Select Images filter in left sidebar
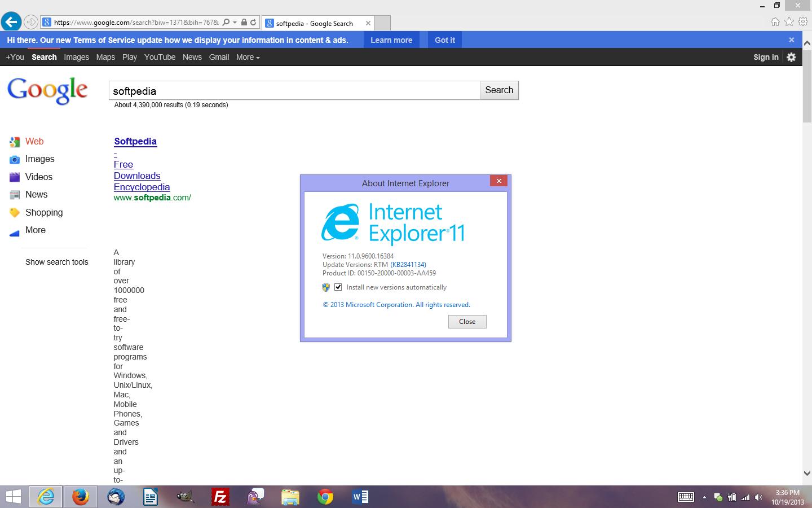812x508 pixels. (x=39, y=159)
